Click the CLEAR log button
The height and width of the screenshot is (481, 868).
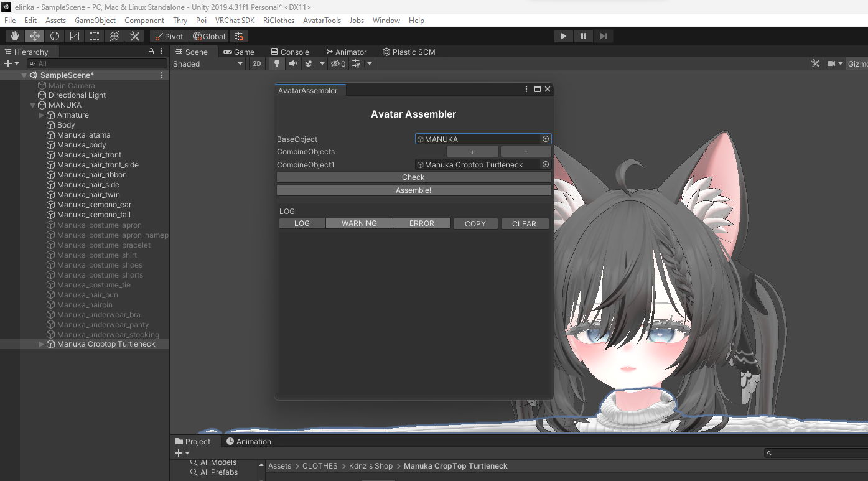[525, 223]
